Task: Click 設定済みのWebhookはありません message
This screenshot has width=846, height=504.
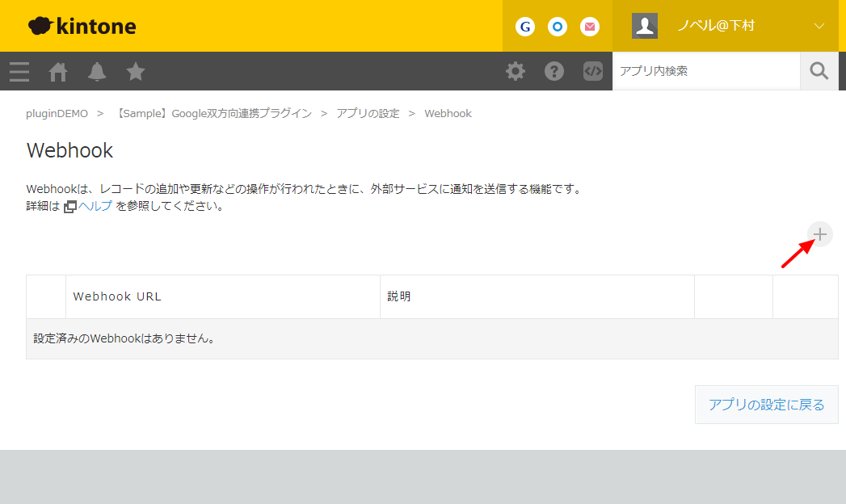Action: (124, 338)
